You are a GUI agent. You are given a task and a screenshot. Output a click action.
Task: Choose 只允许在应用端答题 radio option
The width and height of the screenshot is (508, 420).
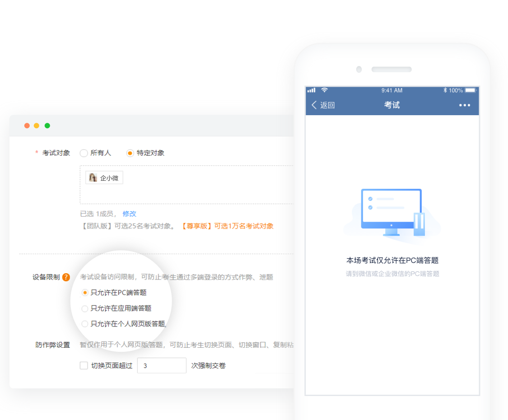[85, 308]
